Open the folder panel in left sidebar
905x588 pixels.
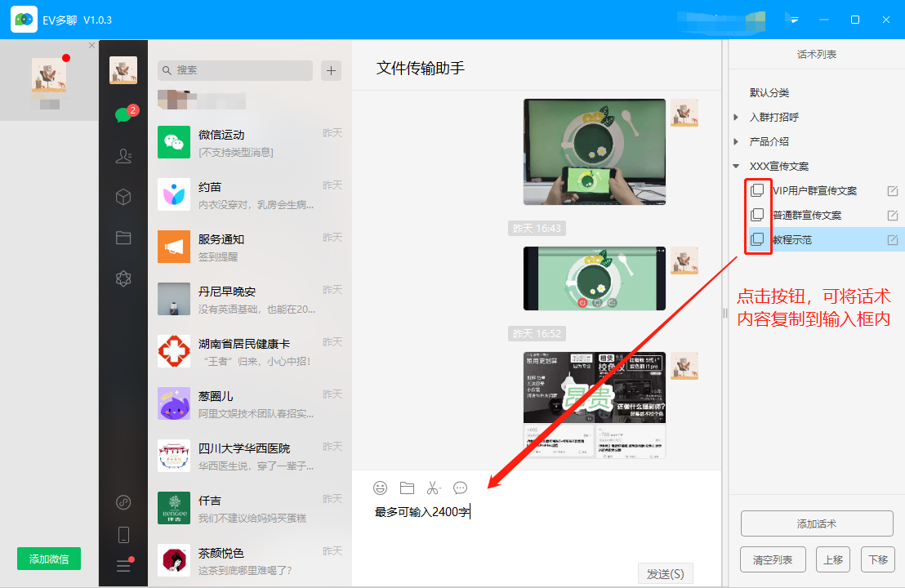[123, 238]
